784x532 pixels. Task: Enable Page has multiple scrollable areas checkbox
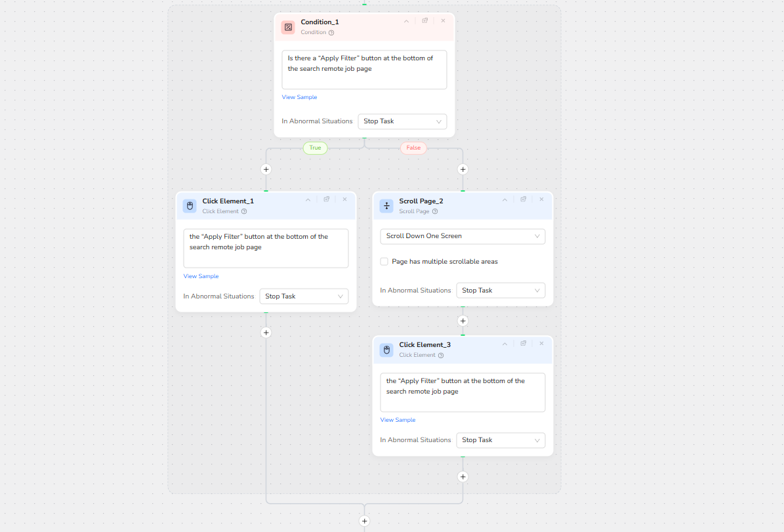point(384,262)
